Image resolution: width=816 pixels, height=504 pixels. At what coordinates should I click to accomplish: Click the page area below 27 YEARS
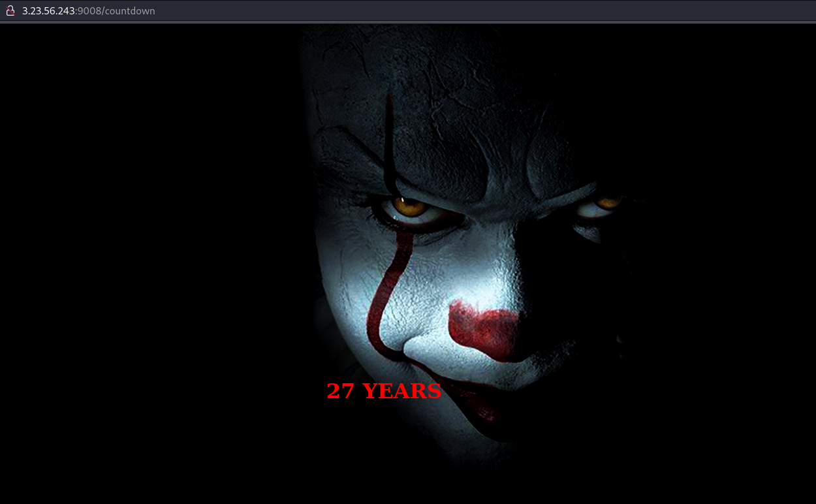(x=384, y=450)
